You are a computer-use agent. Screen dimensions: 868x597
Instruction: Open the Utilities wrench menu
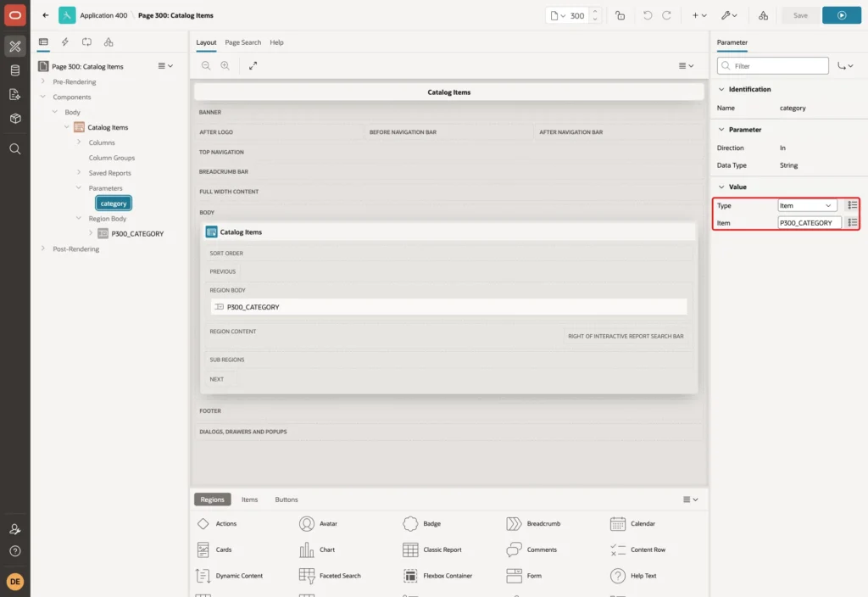729,15
